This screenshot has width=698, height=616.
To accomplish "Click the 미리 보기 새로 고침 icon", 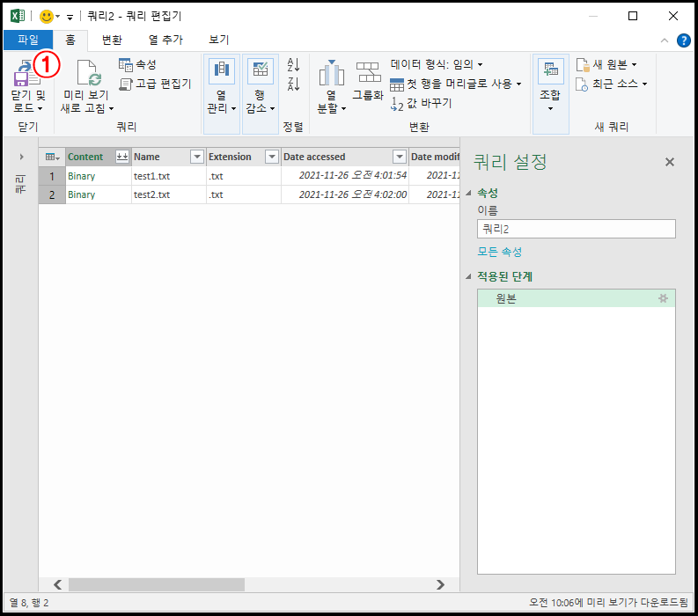I will (x=88, y=73).
